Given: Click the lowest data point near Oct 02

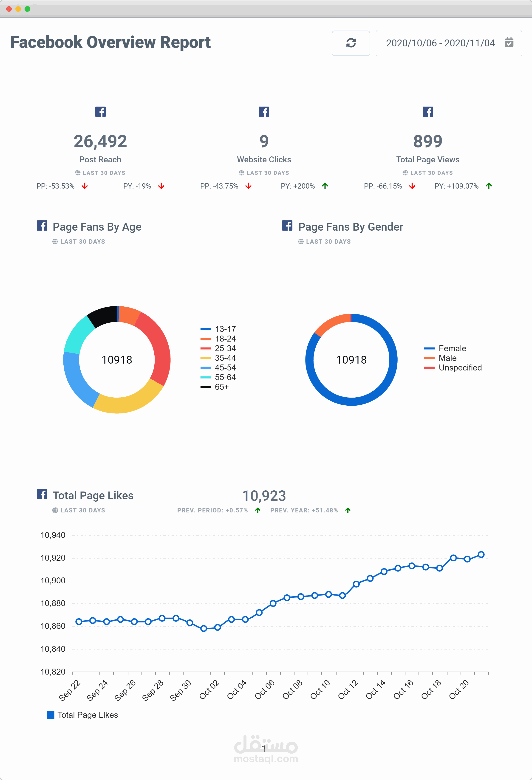Looking at the screenshot, I should pyautogui.click(x=203, y=628).
